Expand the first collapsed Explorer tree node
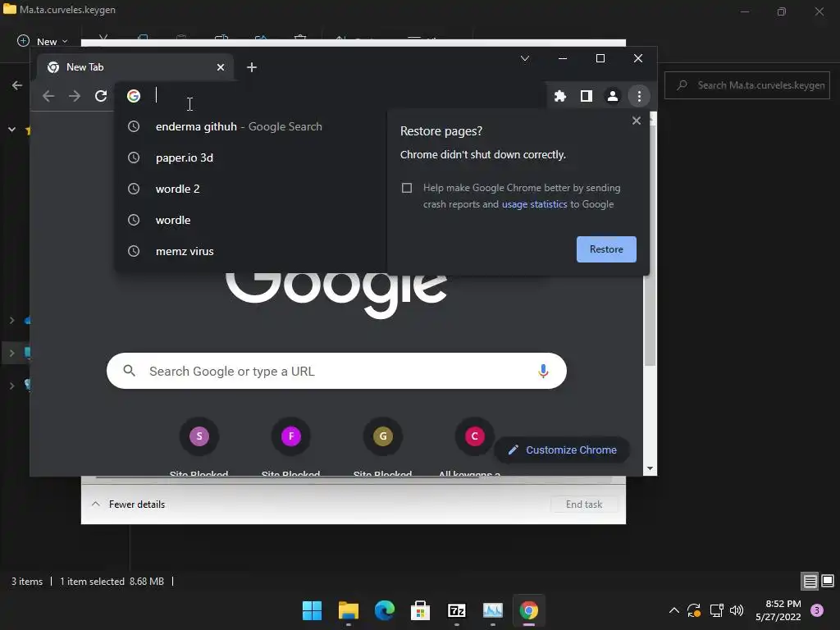The height and width of the screenshot is (630, 840). [11, 321]
